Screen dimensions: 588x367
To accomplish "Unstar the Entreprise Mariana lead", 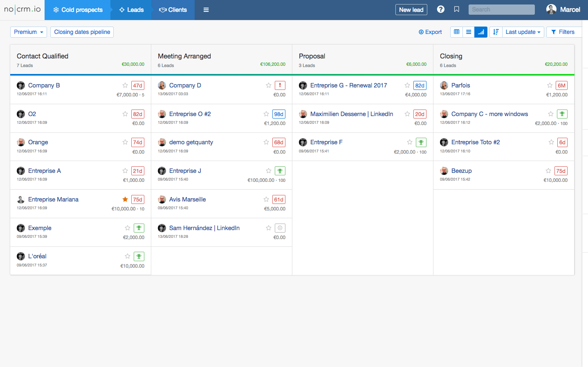I will (125, 199).
